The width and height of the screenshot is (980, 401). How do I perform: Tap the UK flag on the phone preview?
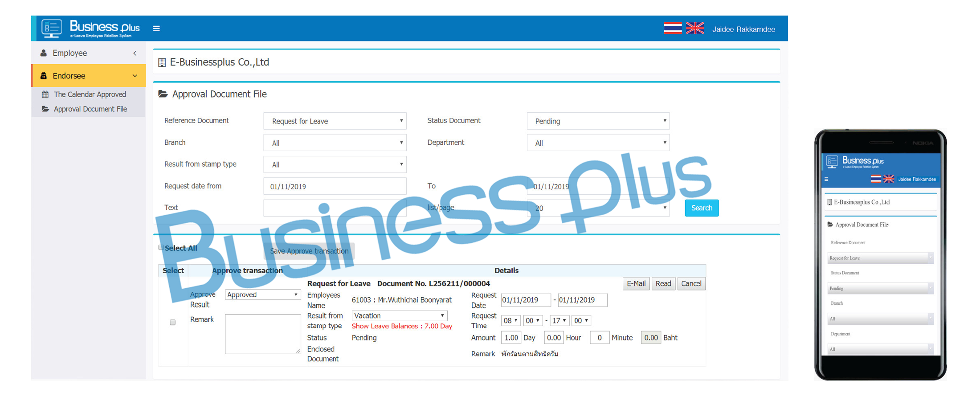pyautogui.click(x=889, y=179)
